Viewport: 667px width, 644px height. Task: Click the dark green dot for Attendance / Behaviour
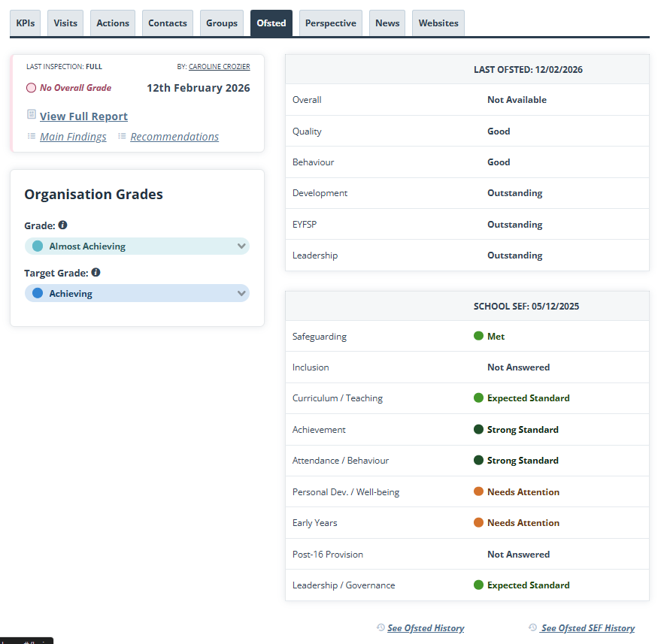[478, 461]
